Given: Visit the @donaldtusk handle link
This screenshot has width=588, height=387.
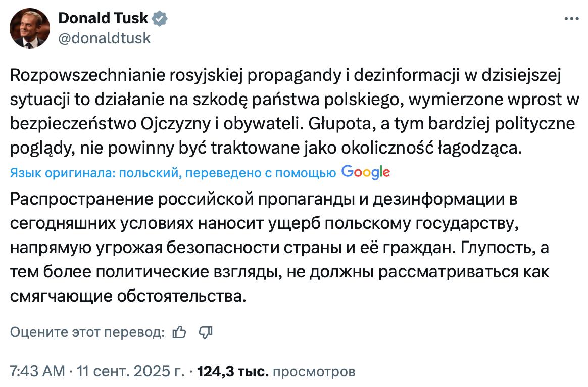Looking at the screenshot, I should tap(104, 38).
